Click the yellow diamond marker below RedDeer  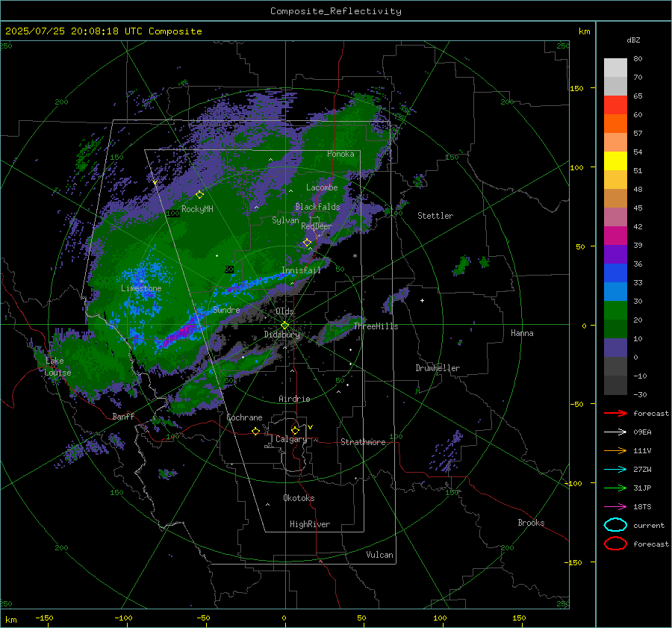tap(308, 243)
